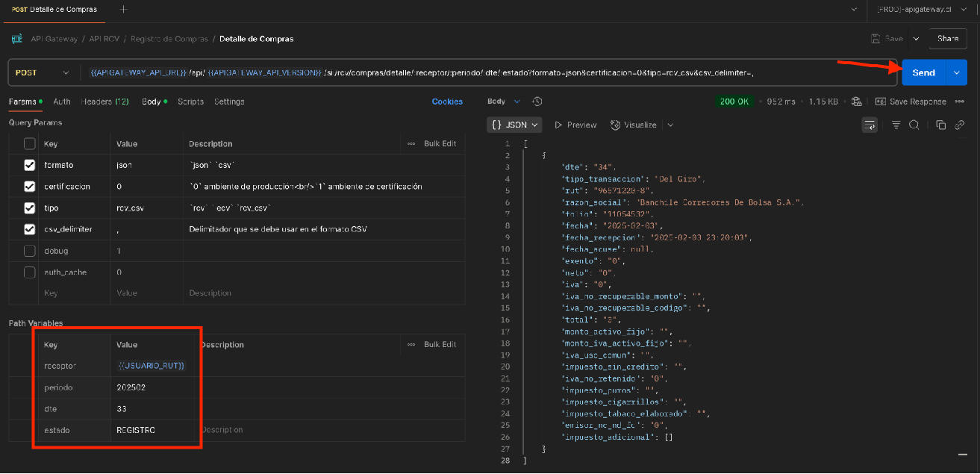Click the 952 ms response time

coord(782,102)
